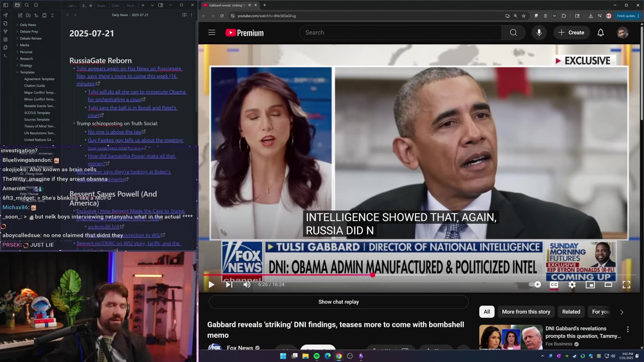644x362 pixels.
Task: Mute the YouTube video volume
Action: tap(247, 285)
